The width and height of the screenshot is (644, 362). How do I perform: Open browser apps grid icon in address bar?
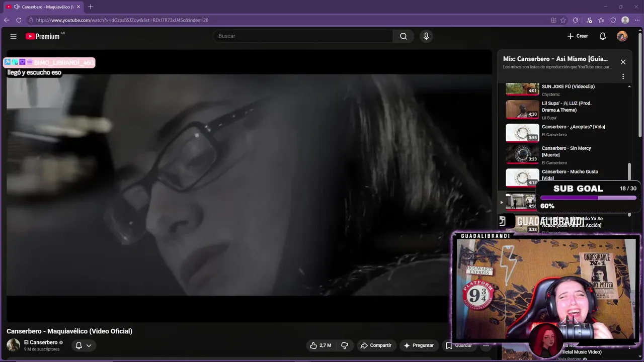coord(553,20)
